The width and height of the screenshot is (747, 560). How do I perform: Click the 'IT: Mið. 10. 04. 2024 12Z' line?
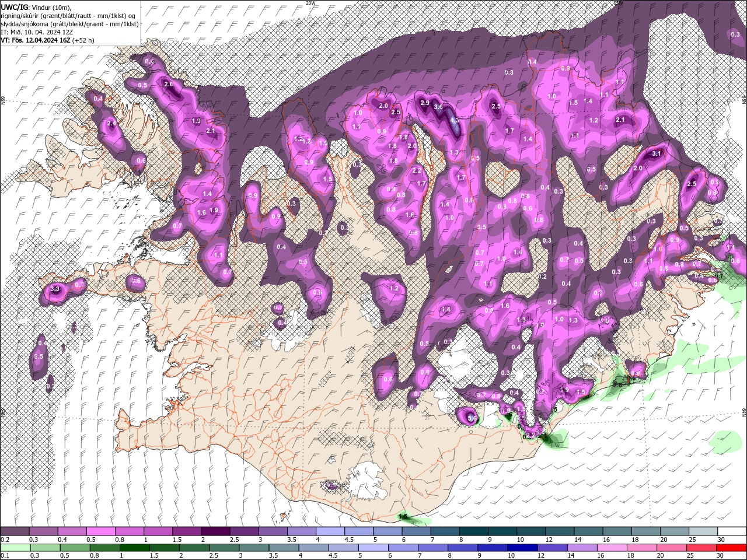[36, 33]
